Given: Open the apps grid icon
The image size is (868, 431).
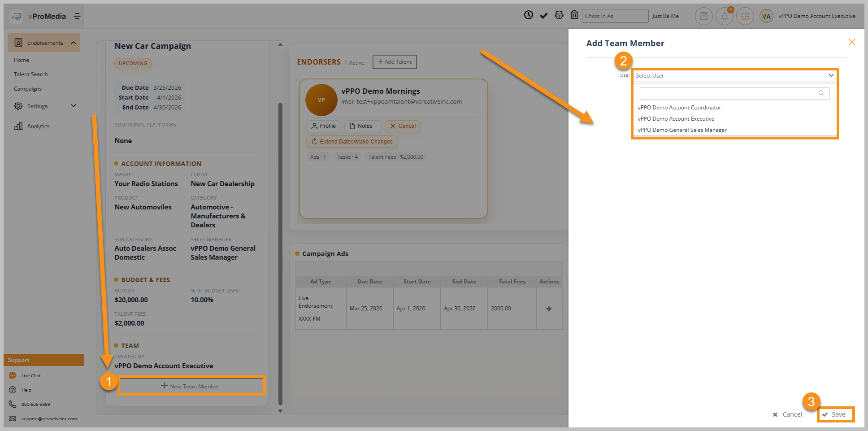Looking at the screenshot, I should point(745,16).
